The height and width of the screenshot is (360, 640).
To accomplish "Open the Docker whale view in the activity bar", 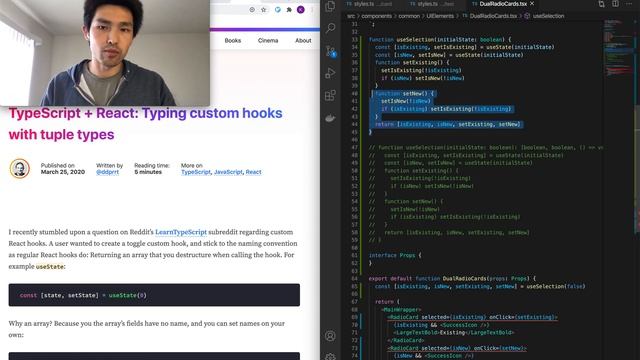I will click(x=330, y=118).
